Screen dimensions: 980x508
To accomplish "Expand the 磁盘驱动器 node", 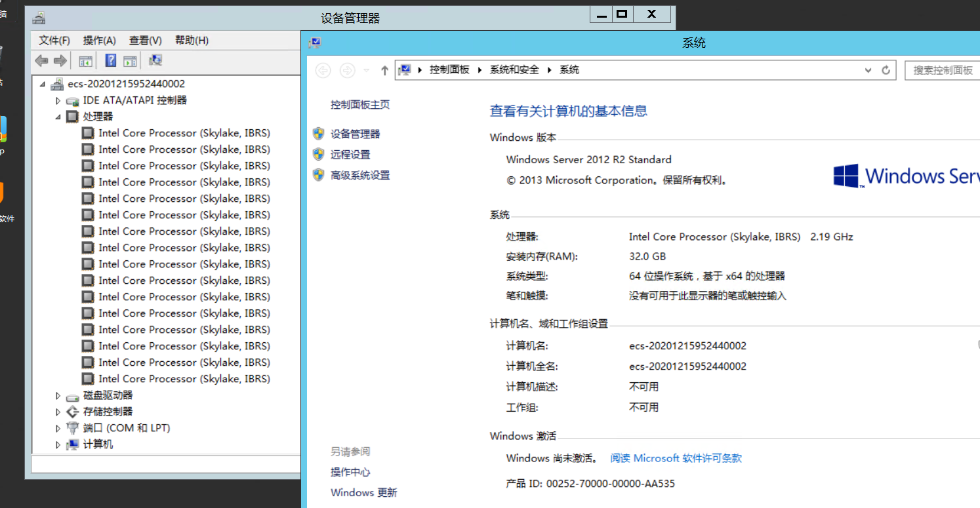I will pyautogui.click(x=58, y=395).
